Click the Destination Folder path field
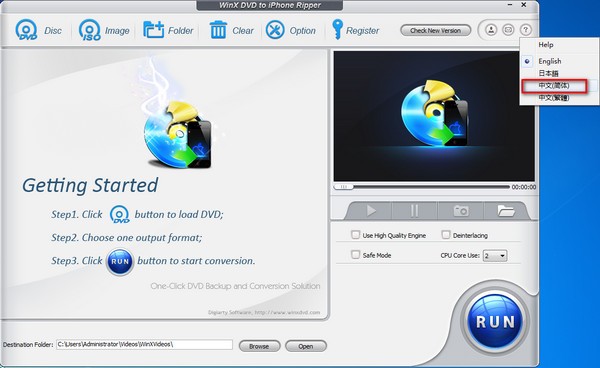 [144, 345]
